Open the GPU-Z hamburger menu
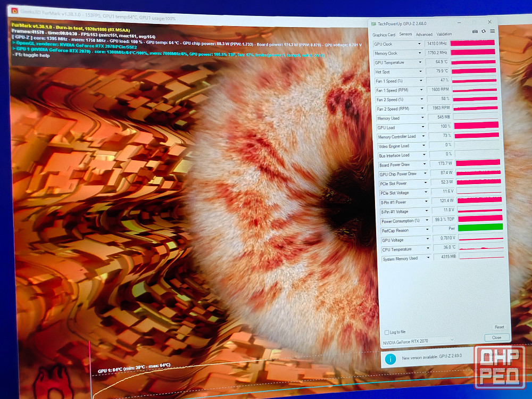532x399 pixels. pos(492,31)
